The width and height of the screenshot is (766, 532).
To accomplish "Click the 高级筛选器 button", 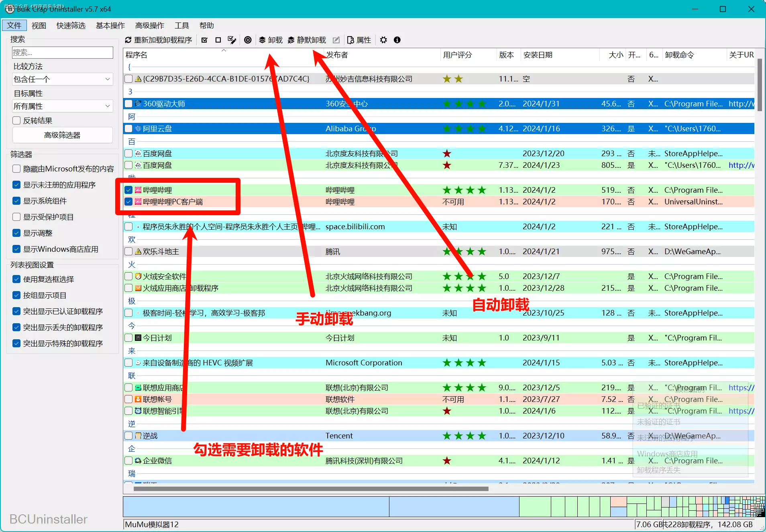I will [62, 135].
